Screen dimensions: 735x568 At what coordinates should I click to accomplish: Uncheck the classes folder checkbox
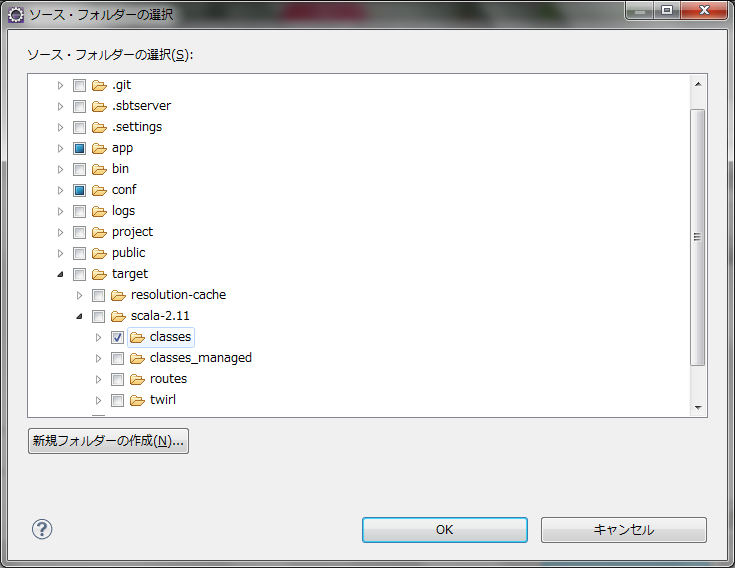117,337
